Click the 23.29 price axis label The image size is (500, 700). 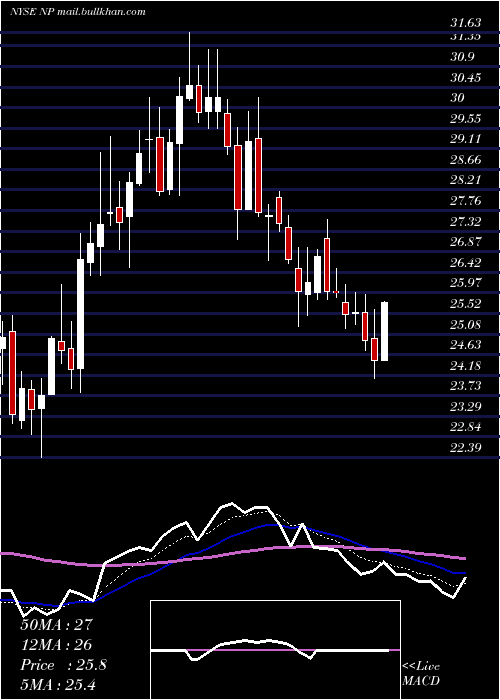pos(466,406)
